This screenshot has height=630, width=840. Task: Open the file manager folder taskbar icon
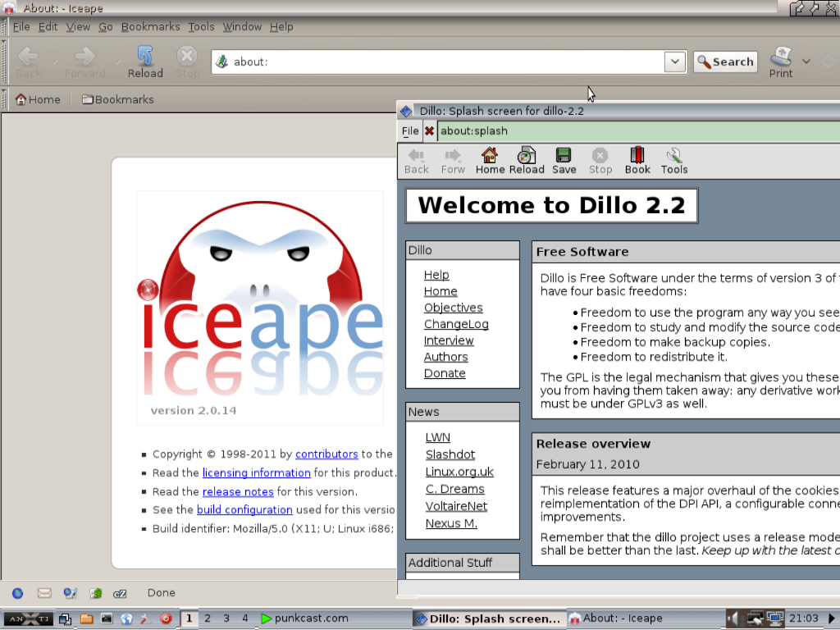click(86, 619)
